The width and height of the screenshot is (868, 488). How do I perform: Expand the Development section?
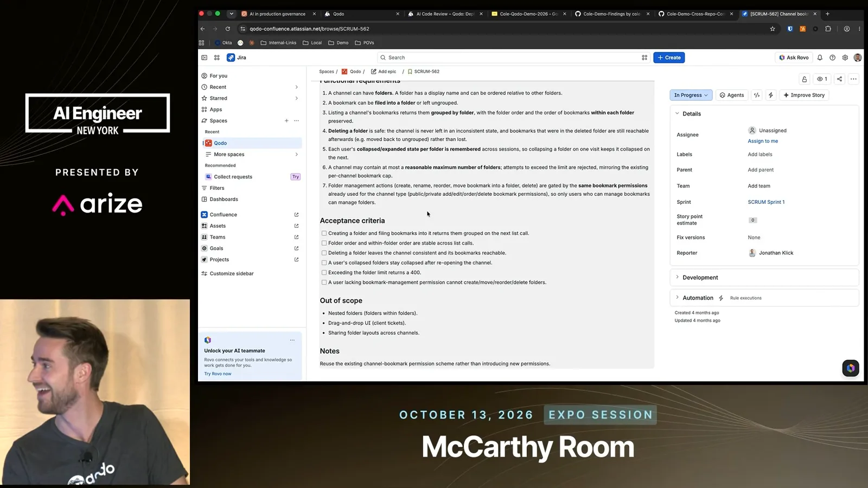(x=677, y=277)
